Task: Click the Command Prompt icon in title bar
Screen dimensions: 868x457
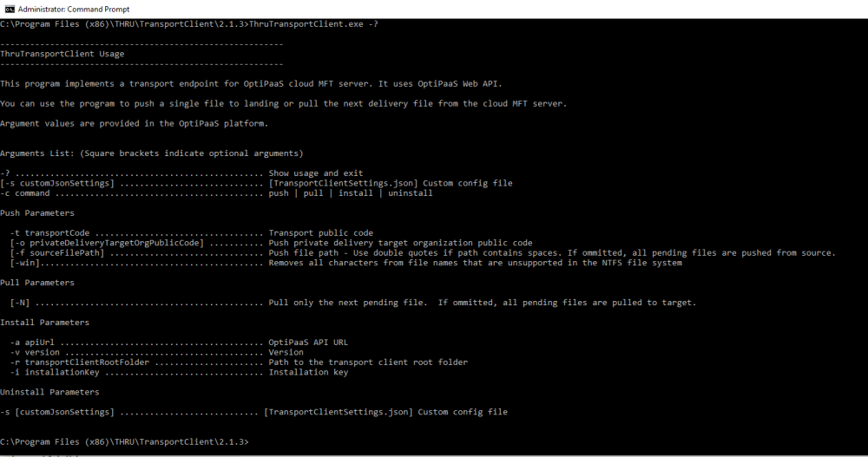Action: click(x=9, y=8)
